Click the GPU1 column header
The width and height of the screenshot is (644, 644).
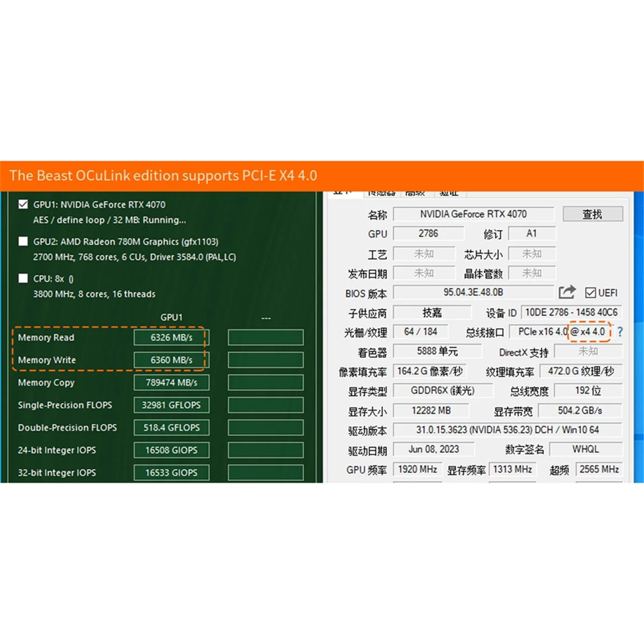(x=172, y=317)
